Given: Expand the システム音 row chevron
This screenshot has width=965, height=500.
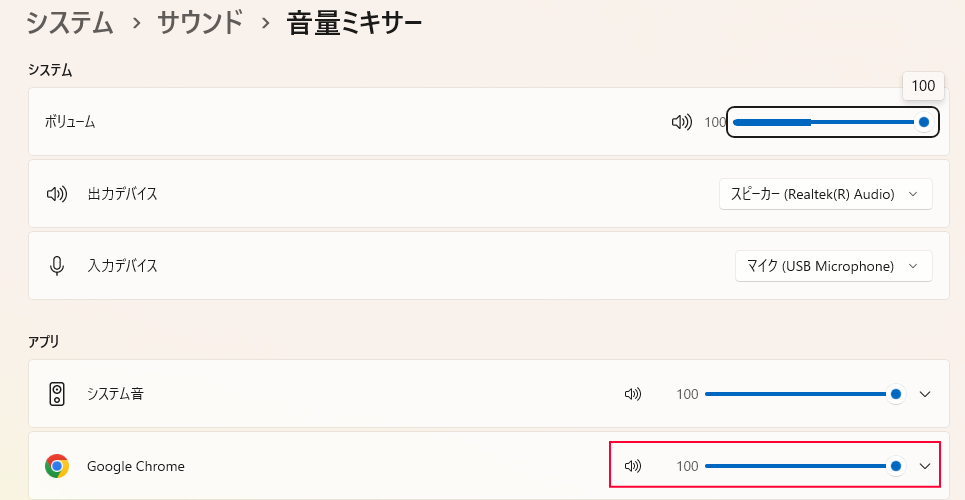Looking at the screenshot, I should pos(925,394).
